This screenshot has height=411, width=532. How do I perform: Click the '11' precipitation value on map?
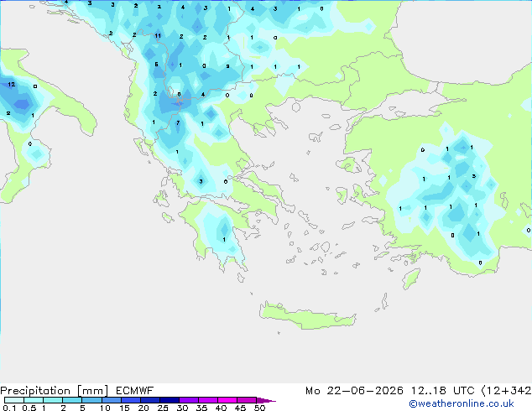pyautogui.click(x=158, y=35)
